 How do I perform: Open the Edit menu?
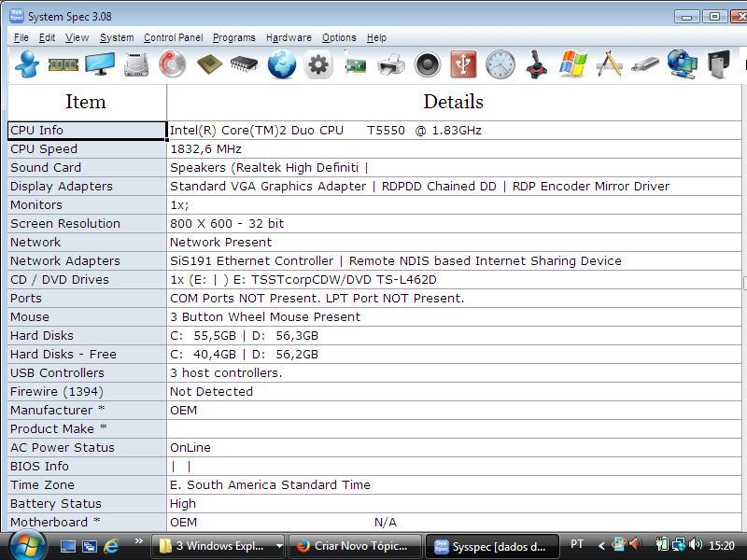[x=47, y=37]
